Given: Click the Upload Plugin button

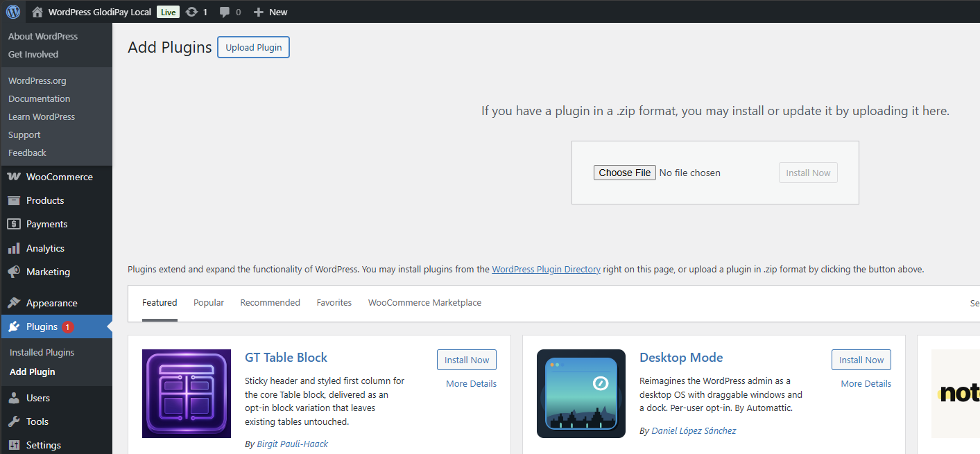Looking at the screenshot, I should (253, 47).
